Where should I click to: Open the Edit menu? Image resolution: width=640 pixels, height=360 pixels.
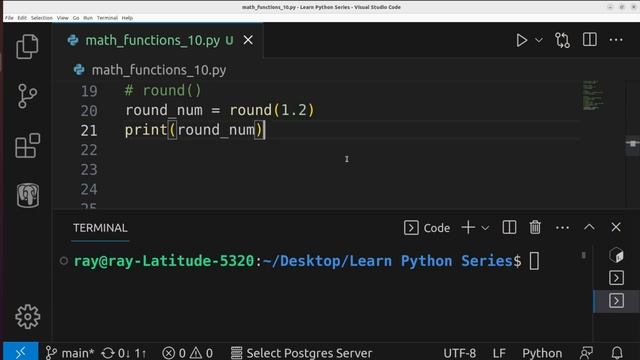pyautogui.click(x=22, y=18)
